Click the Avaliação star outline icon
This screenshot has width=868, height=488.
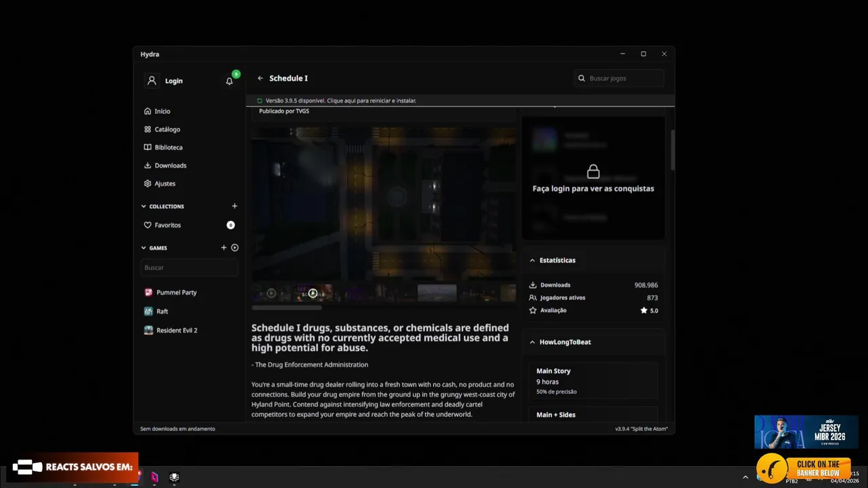click(x=533, y=310)
